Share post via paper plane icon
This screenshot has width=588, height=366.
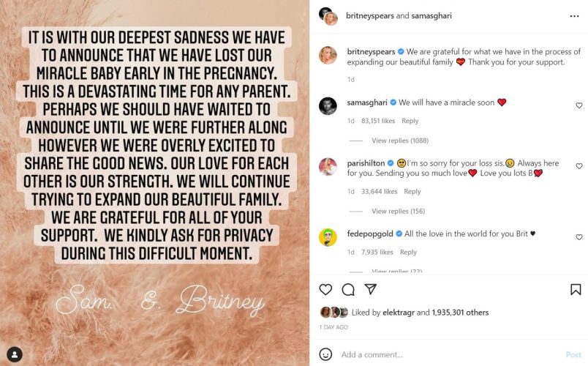coord(371,289)
